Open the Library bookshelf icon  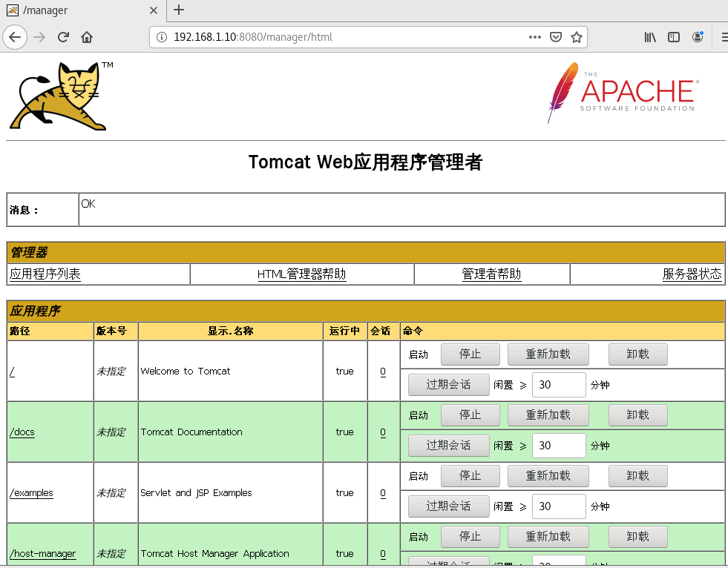(650, 37)
